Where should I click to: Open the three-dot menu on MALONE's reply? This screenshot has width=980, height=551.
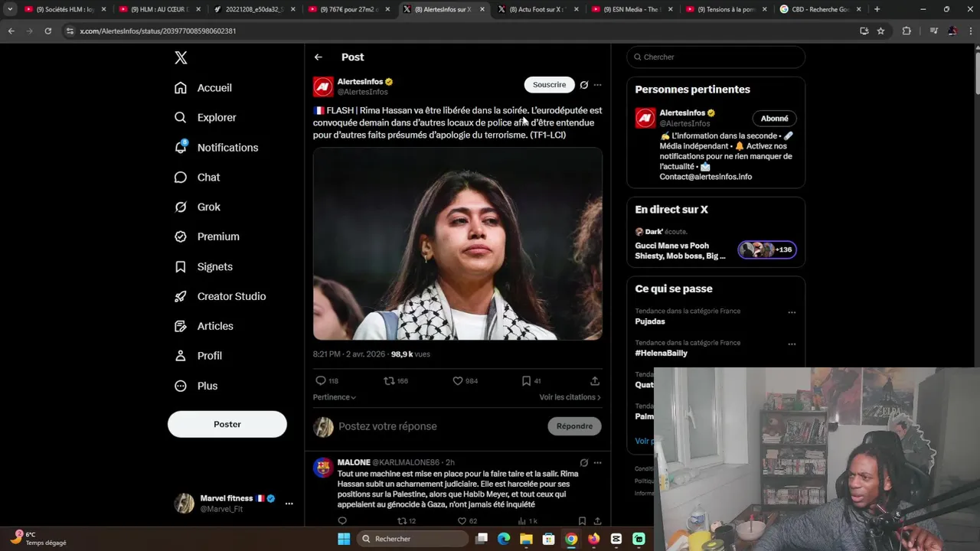598,463
